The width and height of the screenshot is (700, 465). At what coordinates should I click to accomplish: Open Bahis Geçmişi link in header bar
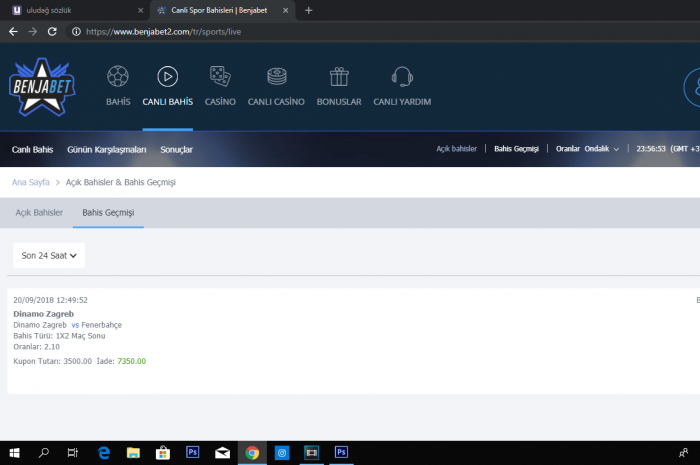tap(516, 149)
